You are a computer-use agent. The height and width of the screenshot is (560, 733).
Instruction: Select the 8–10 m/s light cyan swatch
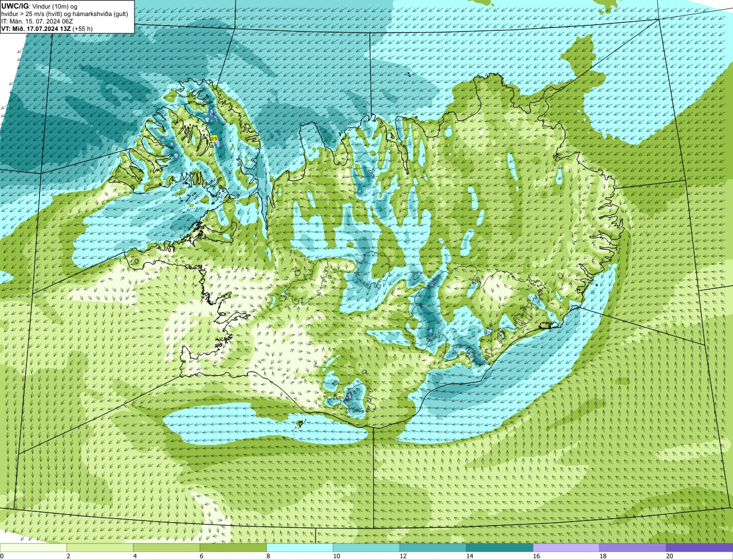[300, 547]
